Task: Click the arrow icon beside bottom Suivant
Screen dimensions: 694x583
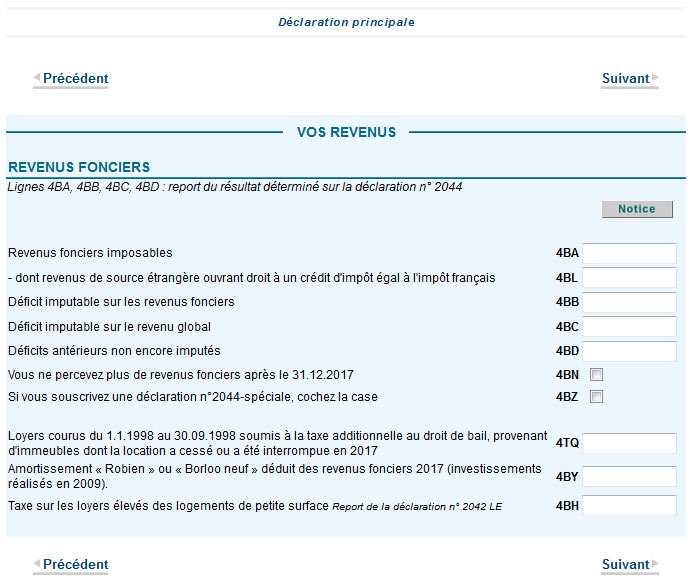Action: point(656,565)
